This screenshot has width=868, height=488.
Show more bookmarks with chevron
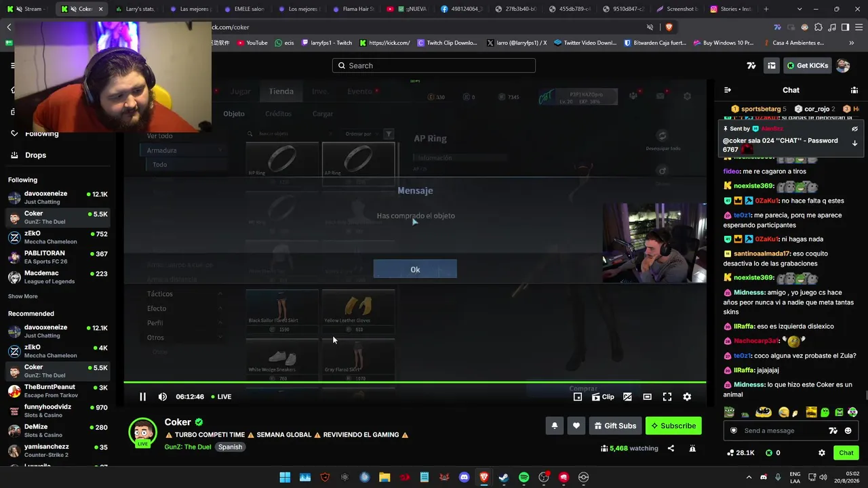[x=852, y=43]
